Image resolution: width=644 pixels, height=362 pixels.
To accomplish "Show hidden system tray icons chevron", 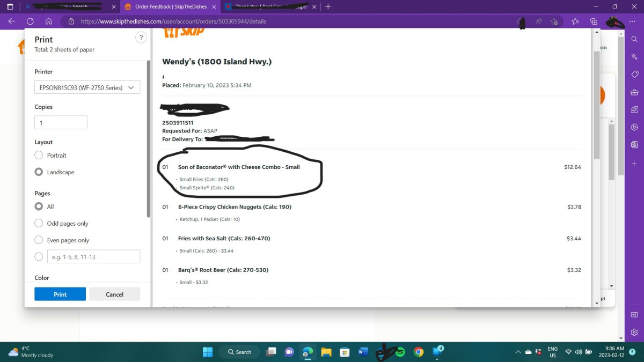I will coord(518,352).
